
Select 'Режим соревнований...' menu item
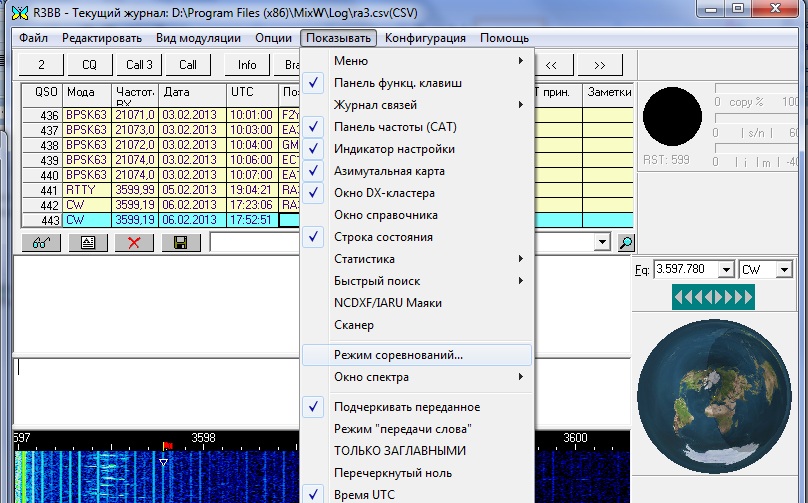tap(398, 355)
